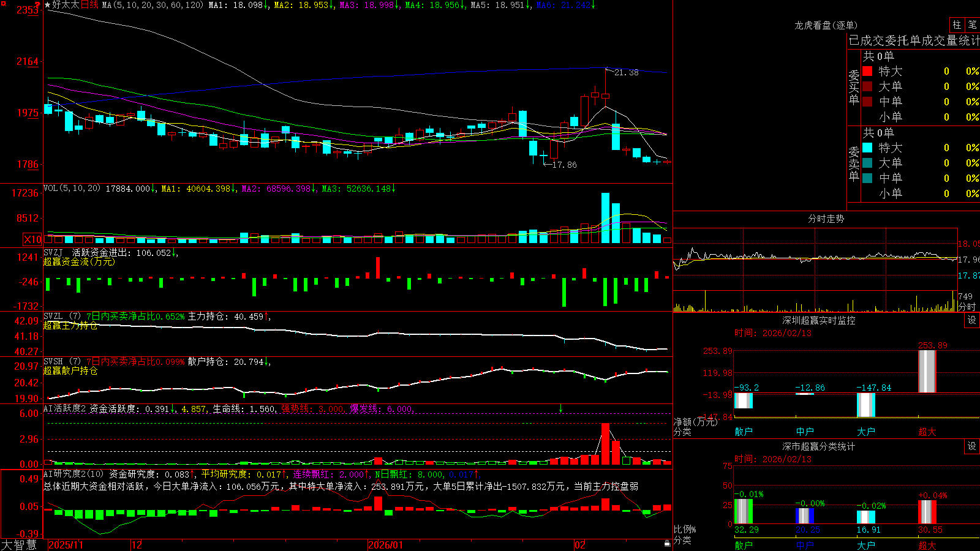Click the teal 中单 sell-order swatch
This screenshot has height=551, width=980.
coord(867,178)
